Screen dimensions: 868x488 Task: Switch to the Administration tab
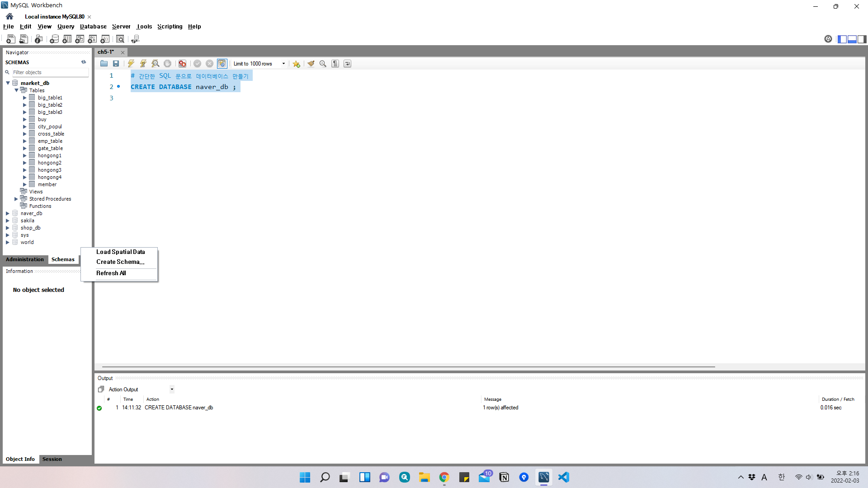25,259
